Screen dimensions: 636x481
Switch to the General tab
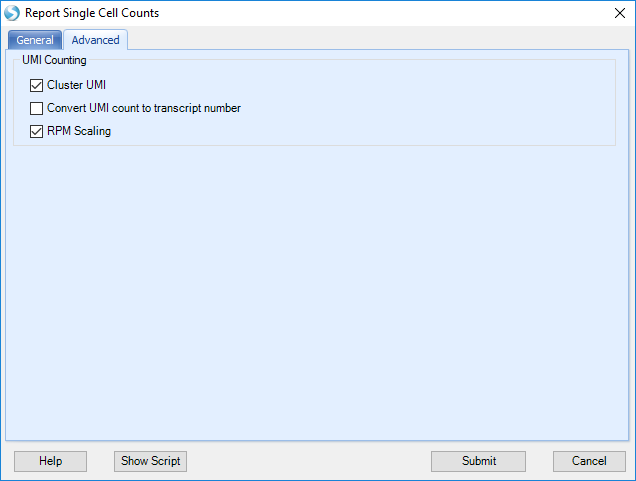35,40
